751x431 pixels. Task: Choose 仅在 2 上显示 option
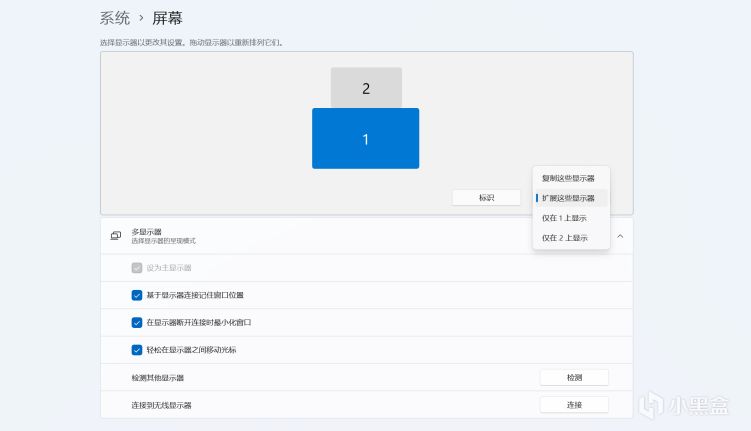(571, 238)
